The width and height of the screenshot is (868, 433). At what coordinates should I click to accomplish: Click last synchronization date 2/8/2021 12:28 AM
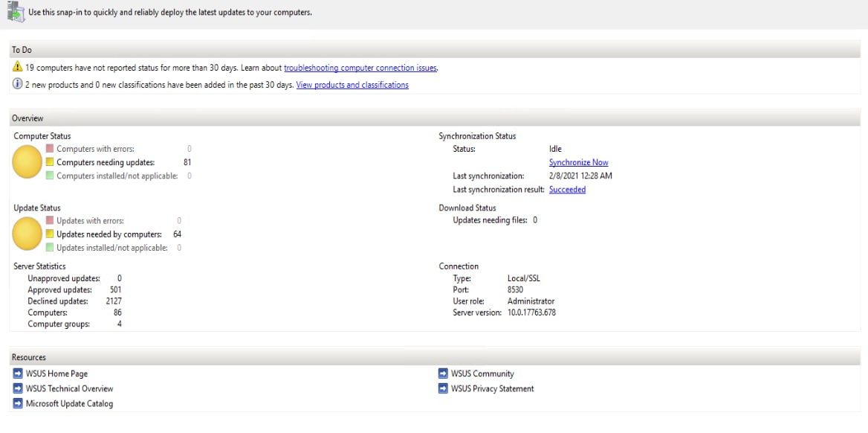[580, 176]
